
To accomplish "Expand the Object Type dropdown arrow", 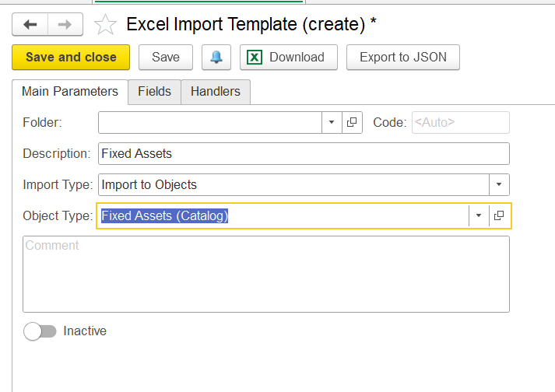I will 479,215.
